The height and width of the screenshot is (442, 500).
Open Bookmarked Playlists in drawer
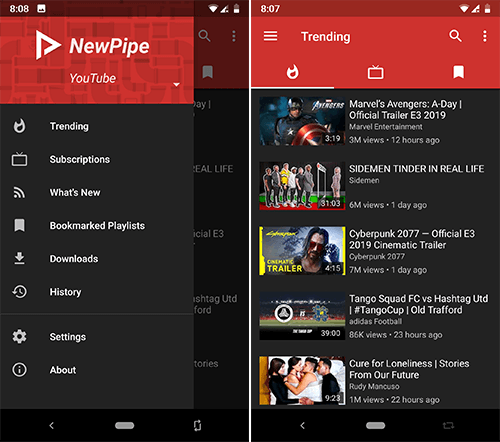click(x=97, y=226)
